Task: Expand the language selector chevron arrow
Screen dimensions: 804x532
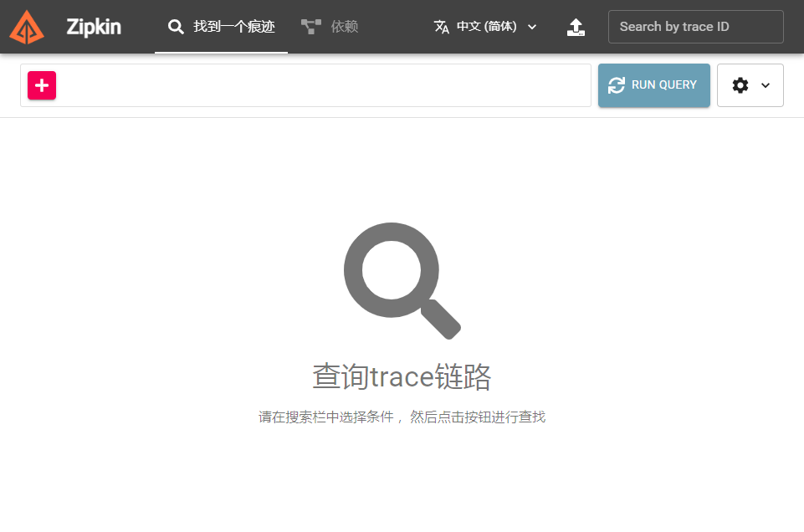Action: [532, 27]
